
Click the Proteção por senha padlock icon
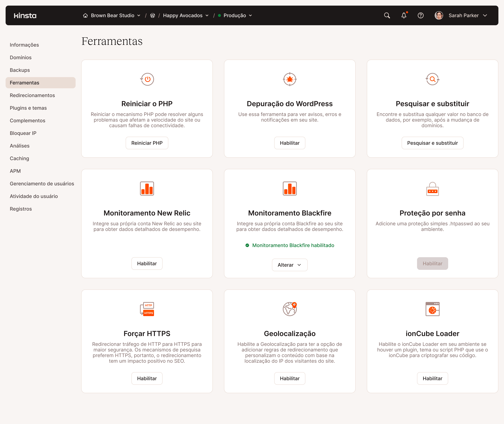click(432, 189)
